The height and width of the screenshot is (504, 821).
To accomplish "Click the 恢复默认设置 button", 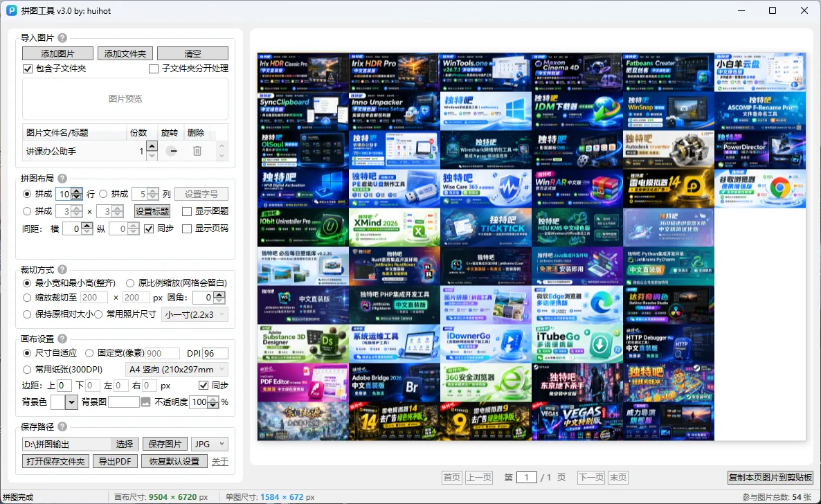I will (174, 461).
